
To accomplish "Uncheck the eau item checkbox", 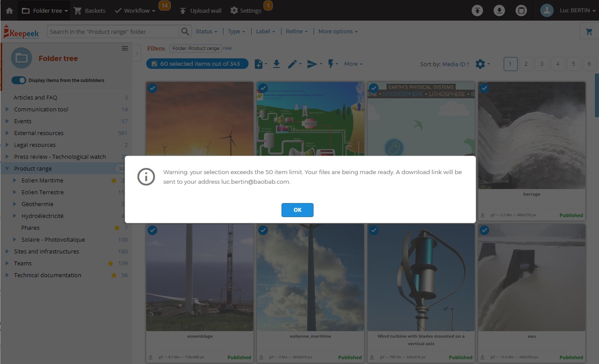I will coord(484,230).
